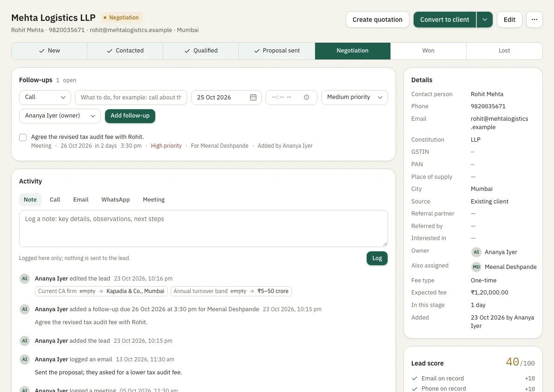The height and width of the screenshot is (392, 554).
Task: Click the '1 open' follow-ups count
Action: pyautogui.click(x=66, y=80)
